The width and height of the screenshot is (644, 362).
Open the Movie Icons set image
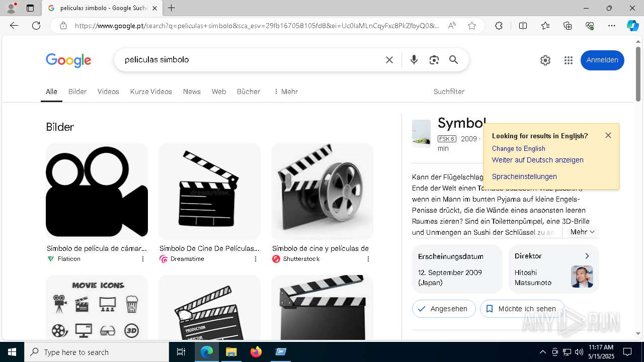click(x=97, y=308)
